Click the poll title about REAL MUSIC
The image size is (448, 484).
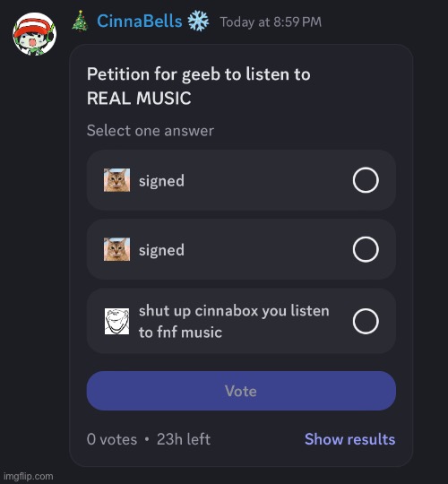pos(199,86)
